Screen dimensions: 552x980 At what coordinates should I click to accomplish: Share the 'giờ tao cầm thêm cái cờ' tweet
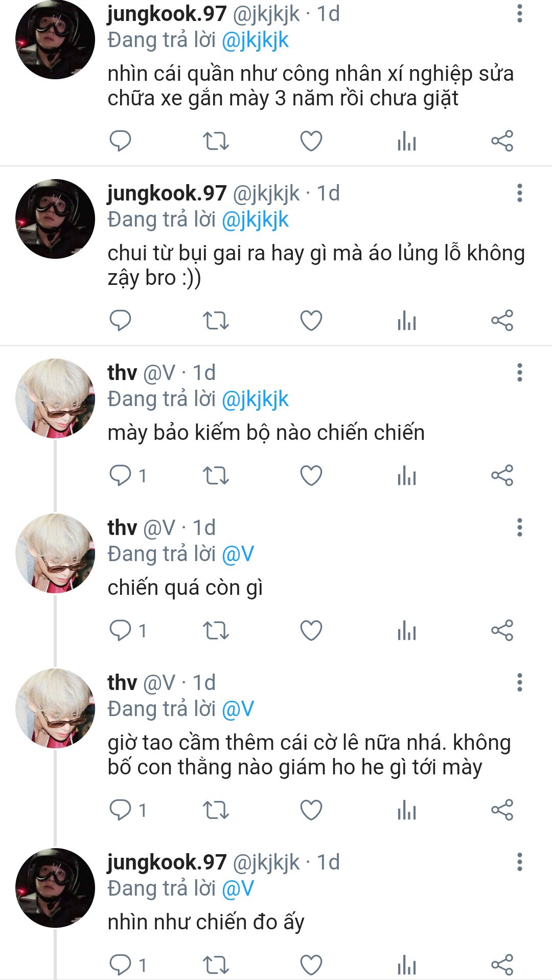[502, 810]
